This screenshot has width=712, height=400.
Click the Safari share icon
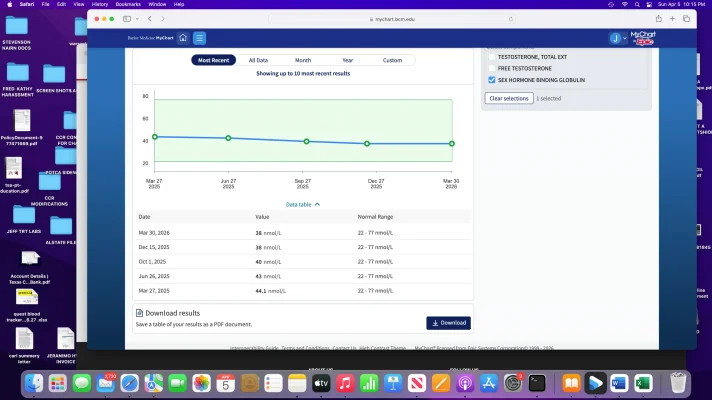658,18
